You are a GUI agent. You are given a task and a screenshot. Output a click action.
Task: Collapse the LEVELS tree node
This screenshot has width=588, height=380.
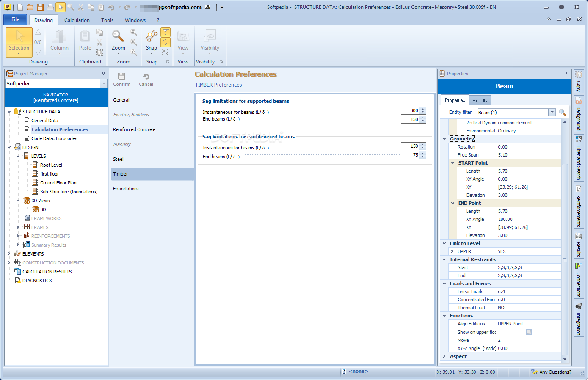pyautogui.click(x=18, y=156)
